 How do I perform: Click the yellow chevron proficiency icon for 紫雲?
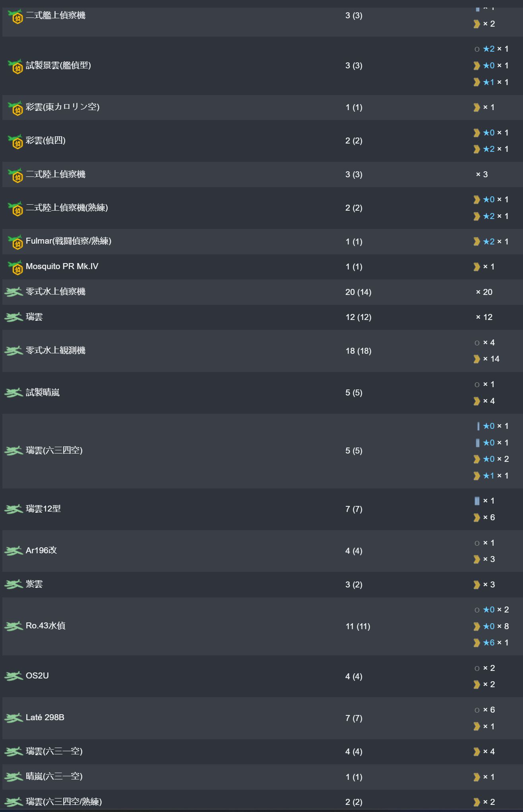477,585
